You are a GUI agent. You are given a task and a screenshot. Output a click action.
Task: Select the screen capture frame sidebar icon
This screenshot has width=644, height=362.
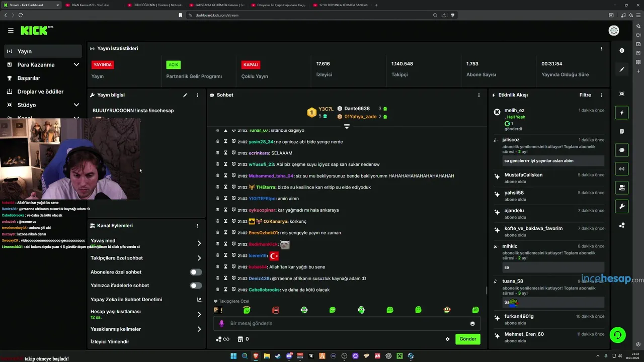(622, 94)
